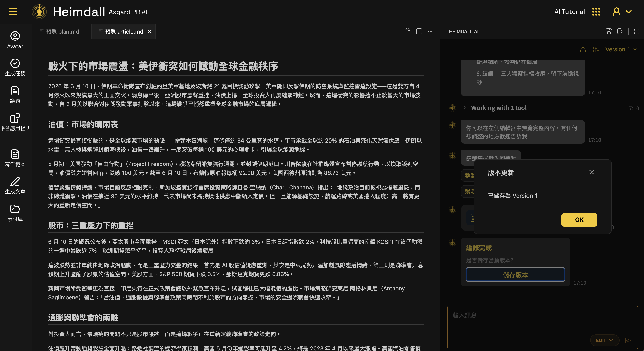The image size is (644, 351).
Task: Click the 編修完成 status text
Action: pos(479,248)
